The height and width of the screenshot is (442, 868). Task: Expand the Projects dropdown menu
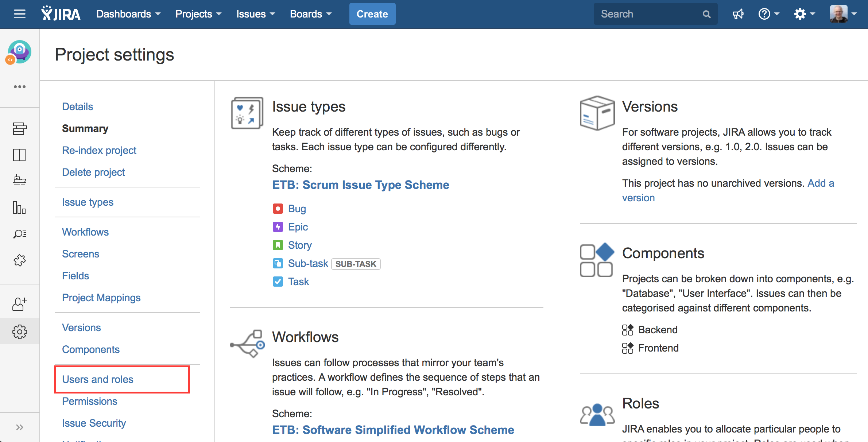(198, 14)
